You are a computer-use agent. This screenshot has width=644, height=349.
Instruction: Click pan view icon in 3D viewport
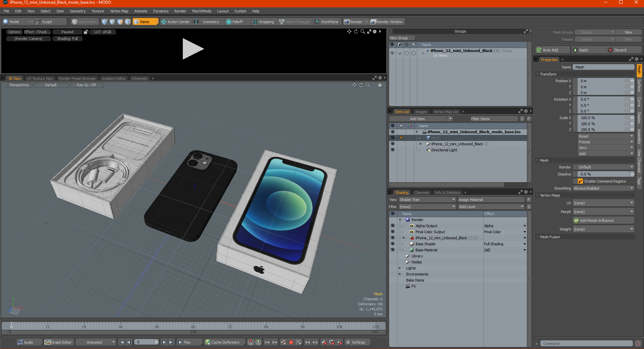click(x=355, y=85)
